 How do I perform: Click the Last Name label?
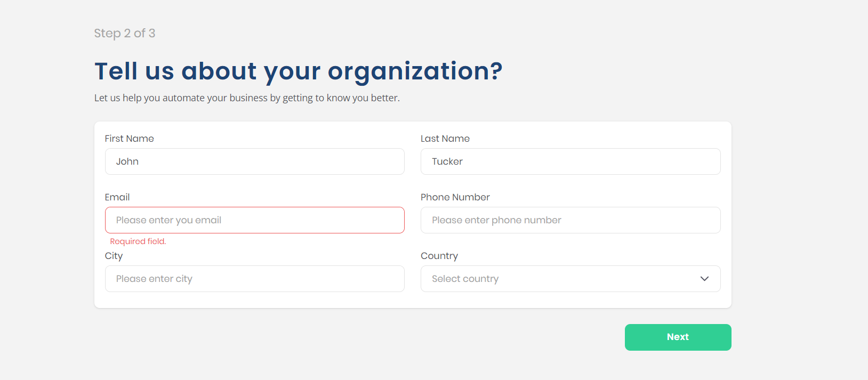445,139
